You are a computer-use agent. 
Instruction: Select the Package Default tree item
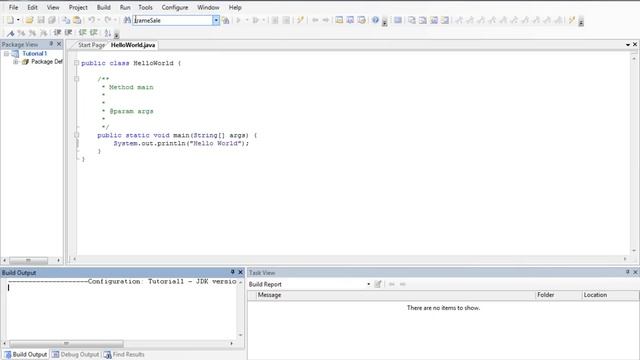pos(47,62)
